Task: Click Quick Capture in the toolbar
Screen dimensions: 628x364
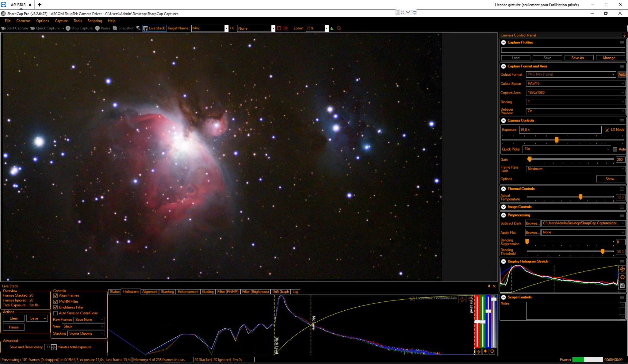Action: [45, 28]
